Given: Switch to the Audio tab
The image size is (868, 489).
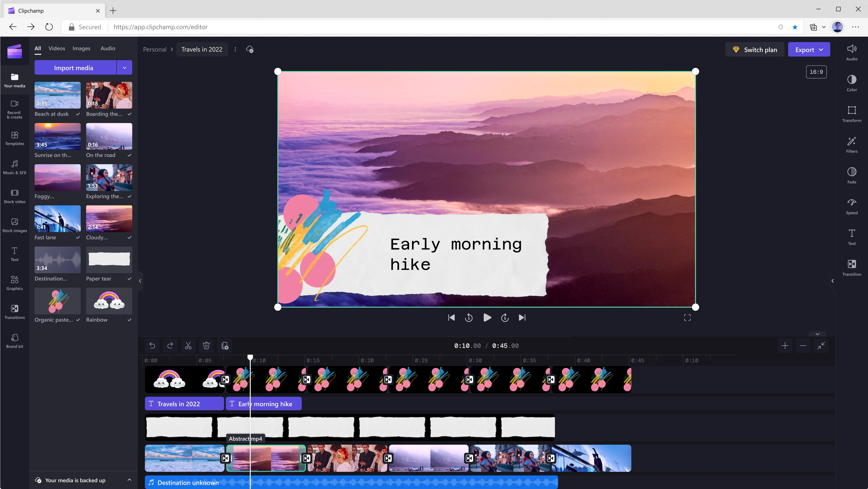Looking at the screenshot, I should pyautogui.click(x=108, y=48).
